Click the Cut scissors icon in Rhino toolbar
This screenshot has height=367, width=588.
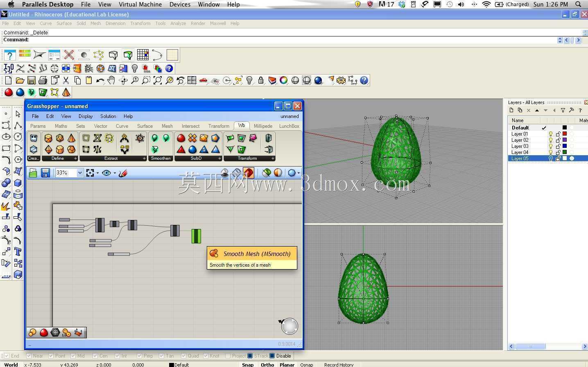pos(66,81)
